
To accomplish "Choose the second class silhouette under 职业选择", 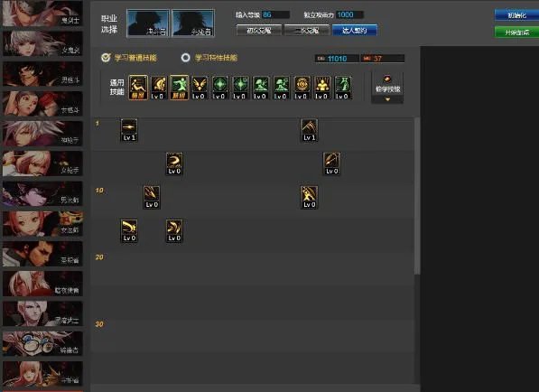I will coord(193,23).
